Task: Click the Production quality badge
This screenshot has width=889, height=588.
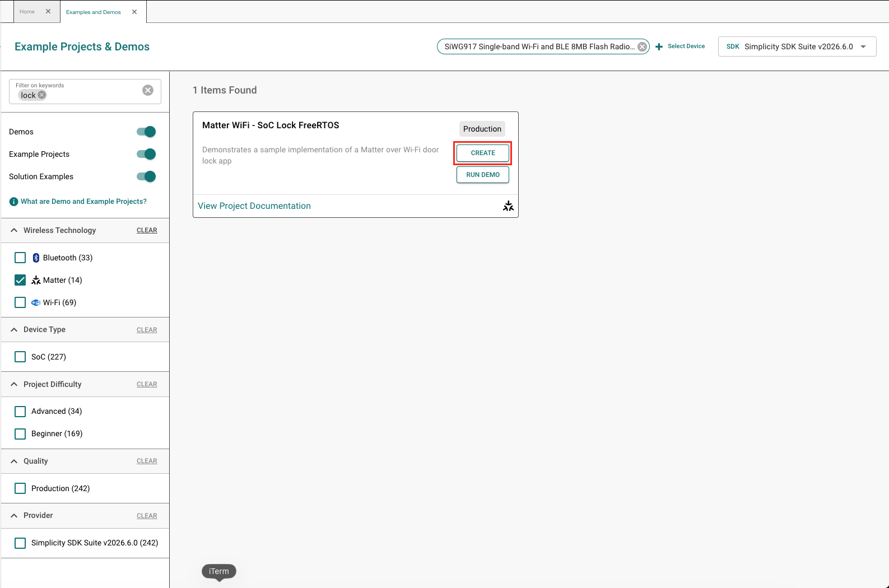Action: (482, 129)
